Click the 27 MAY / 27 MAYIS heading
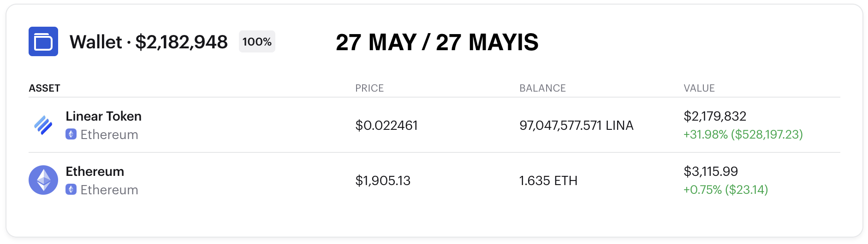 tap(437, 42)
